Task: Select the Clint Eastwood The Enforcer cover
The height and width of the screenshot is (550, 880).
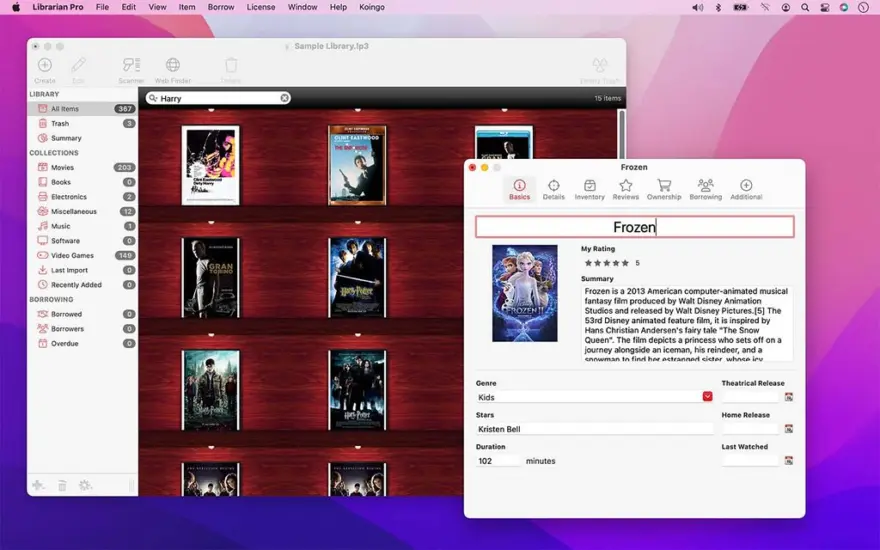Action: point(357,166)
